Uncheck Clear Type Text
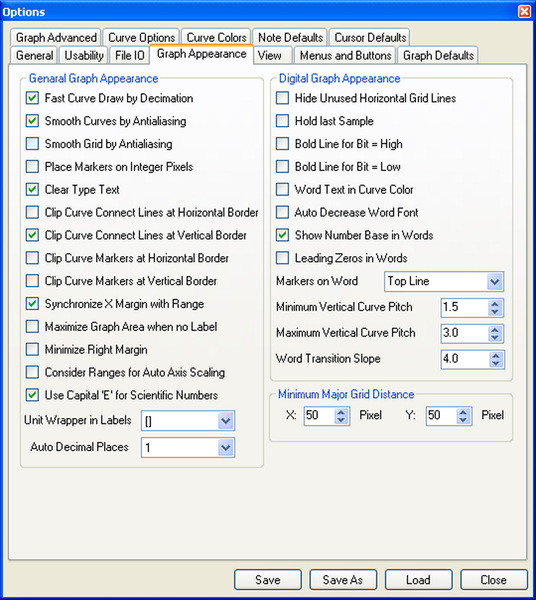Image resolution: width=536 pixels, height=600 pixels. click(32, 189)
